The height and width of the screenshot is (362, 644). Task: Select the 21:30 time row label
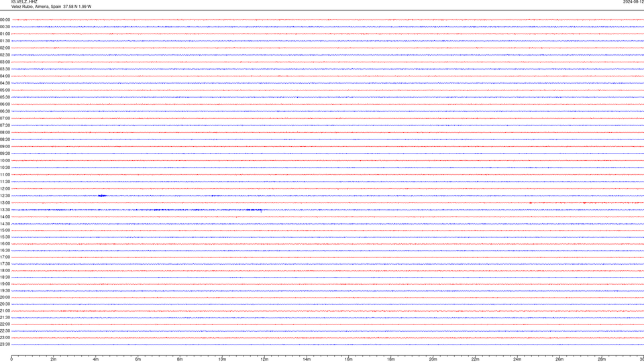pos(5,318)
